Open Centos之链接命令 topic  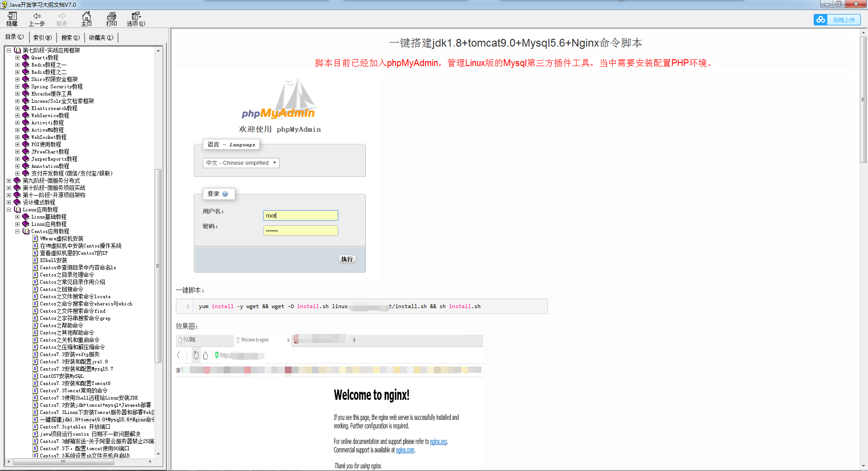[x=61, y=289]
